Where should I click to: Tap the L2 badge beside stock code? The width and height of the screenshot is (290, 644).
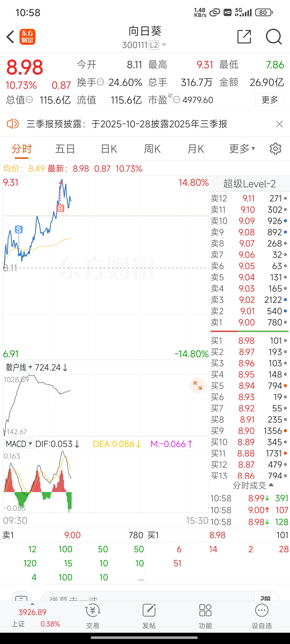tap(154, 45)
